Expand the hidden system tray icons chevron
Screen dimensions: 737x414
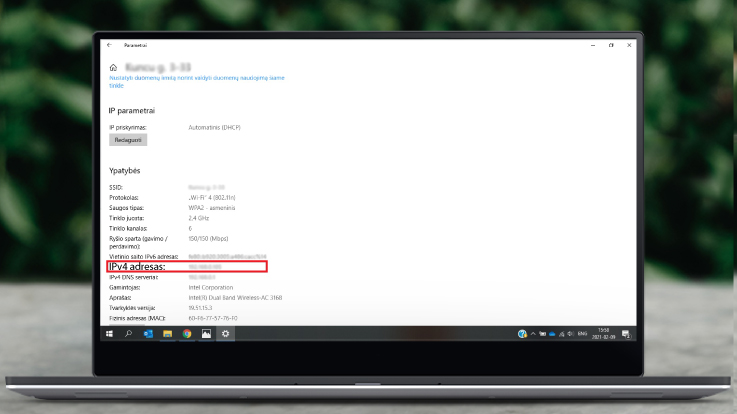[x=534, y=333]
